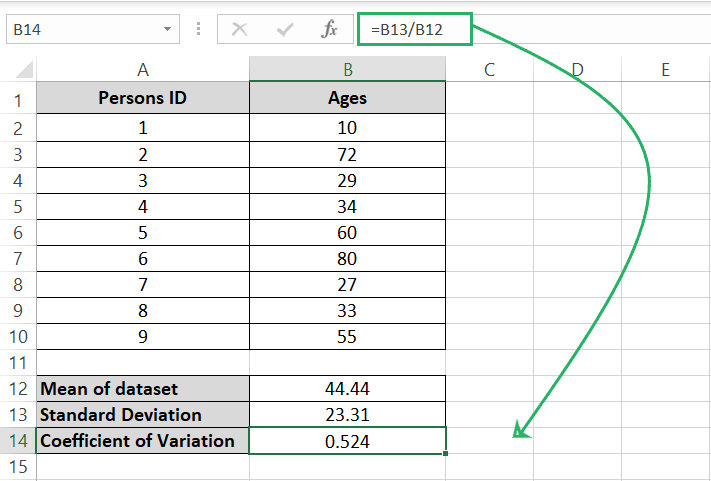Image resolution: width=711 pixels, height=481 pixels.
Task: Select column E header
Action: coord(665,70)
